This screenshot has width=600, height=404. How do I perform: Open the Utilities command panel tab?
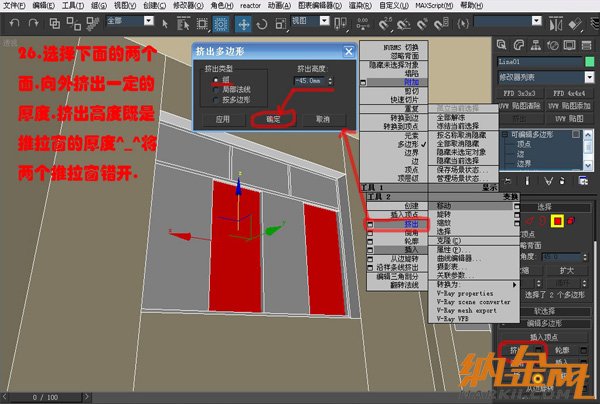(586, 45)
